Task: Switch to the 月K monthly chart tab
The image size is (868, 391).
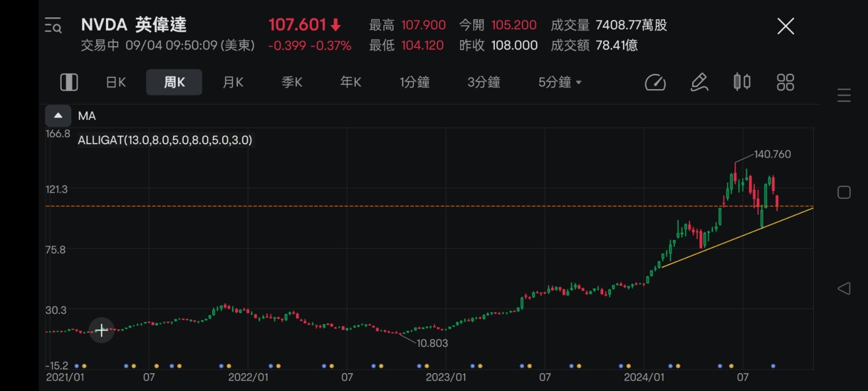Action: tap(233, 82)
